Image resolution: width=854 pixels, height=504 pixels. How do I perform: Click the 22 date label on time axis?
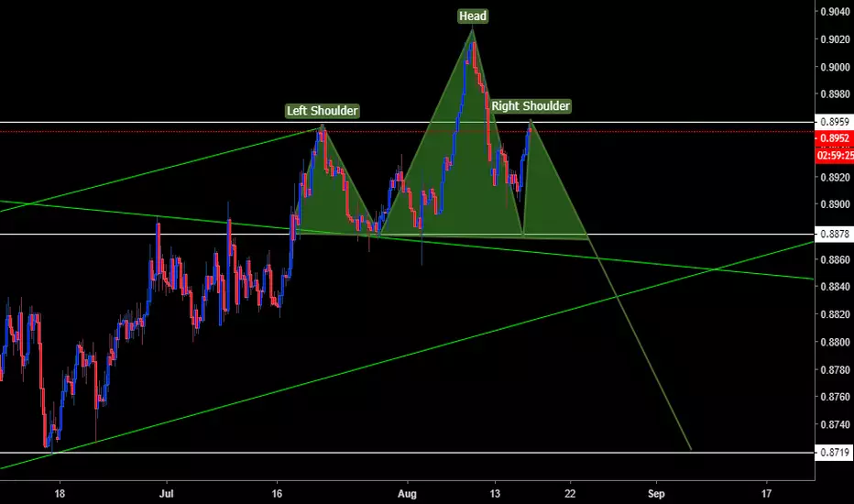click(x=570, y=494)
